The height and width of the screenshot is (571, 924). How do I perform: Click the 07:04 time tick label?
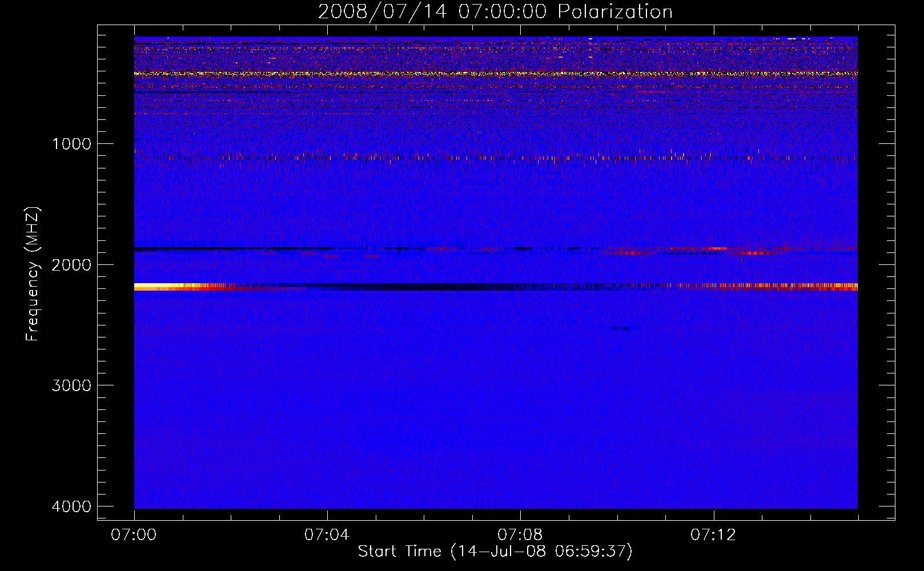(x=327, y=535)
